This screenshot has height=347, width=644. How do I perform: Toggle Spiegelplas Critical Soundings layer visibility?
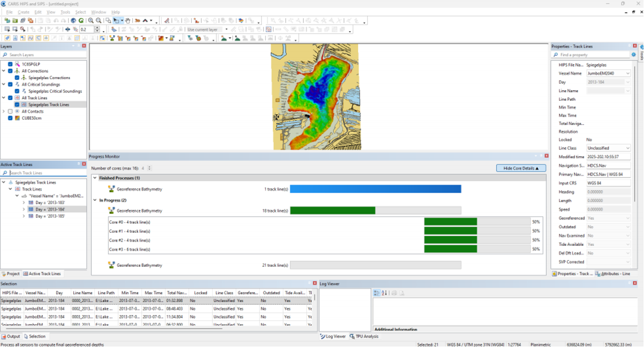17,91
